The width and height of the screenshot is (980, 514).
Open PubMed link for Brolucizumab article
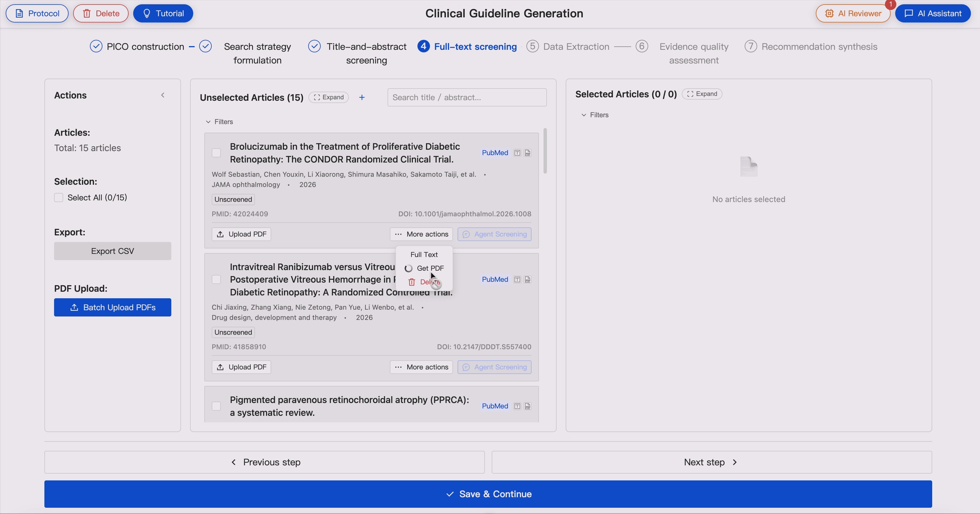[x=495, y=153]
